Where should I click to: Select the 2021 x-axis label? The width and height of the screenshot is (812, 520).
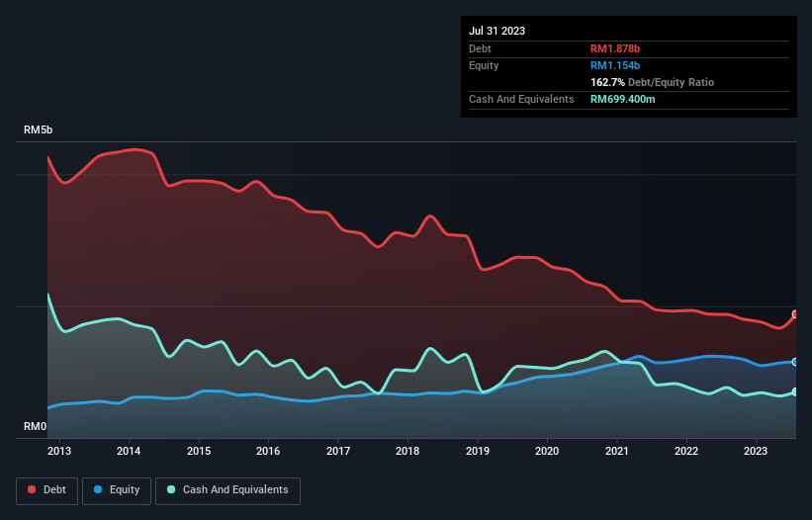[617, 451]
